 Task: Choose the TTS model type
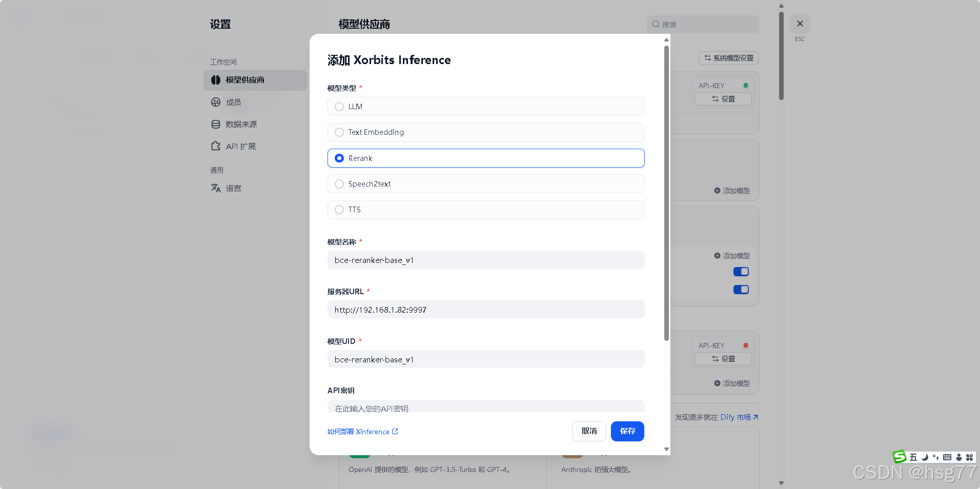485,210
